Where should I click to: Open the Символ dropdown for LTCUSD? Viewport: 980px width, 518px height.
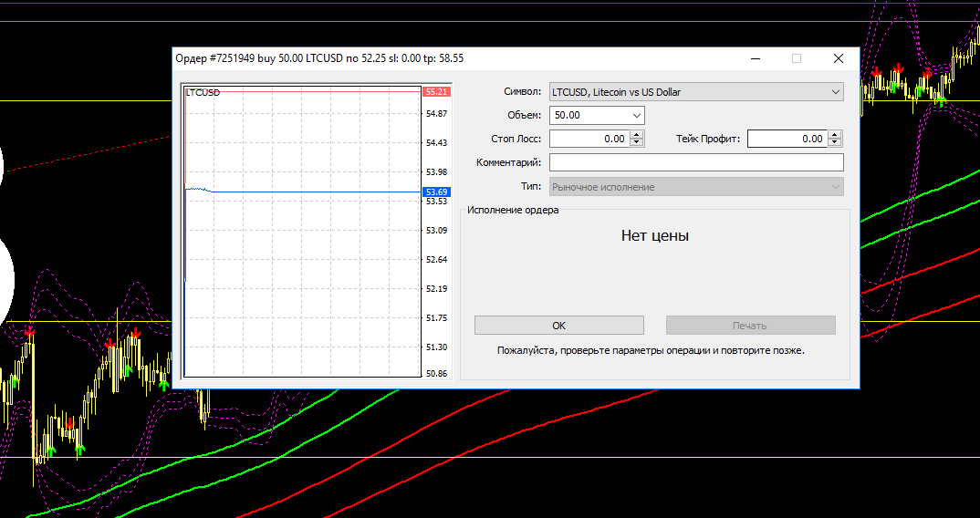(x=696, y=92)
